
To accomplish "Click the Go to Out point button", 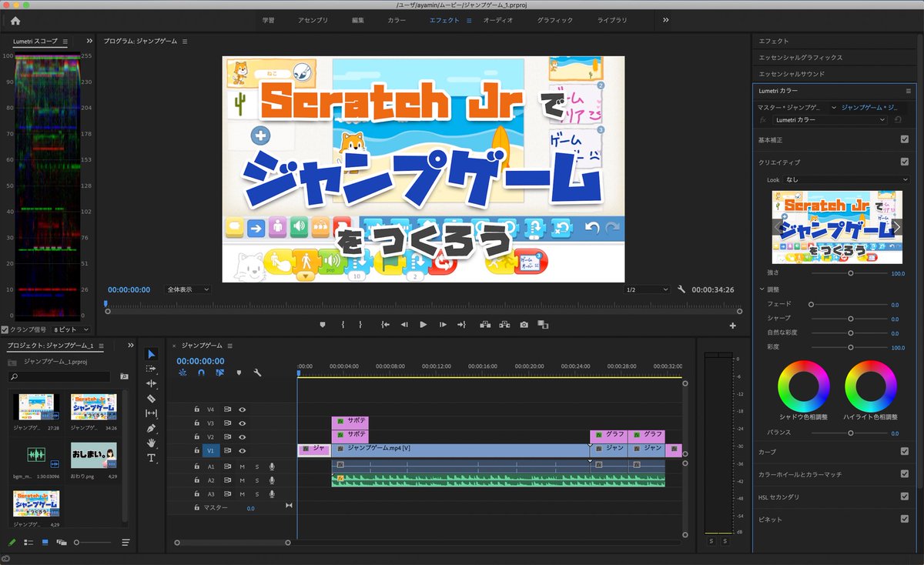I will pyautogui.click(x=461, y=325).
